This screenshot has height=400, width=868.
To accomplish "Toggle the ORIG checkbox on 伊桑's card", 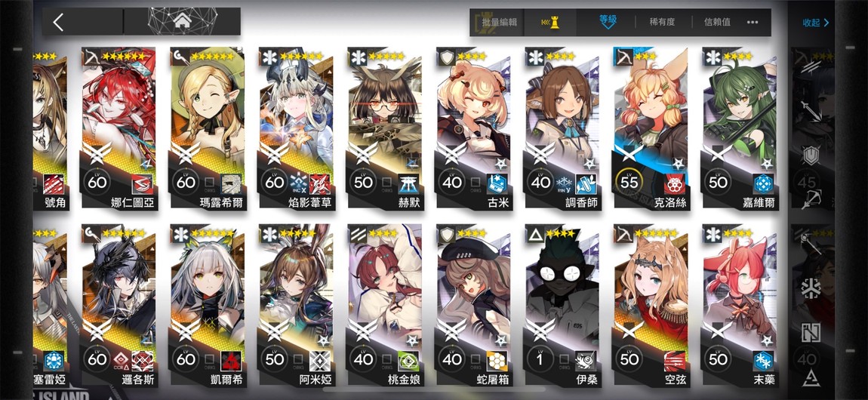I will 564,359.
